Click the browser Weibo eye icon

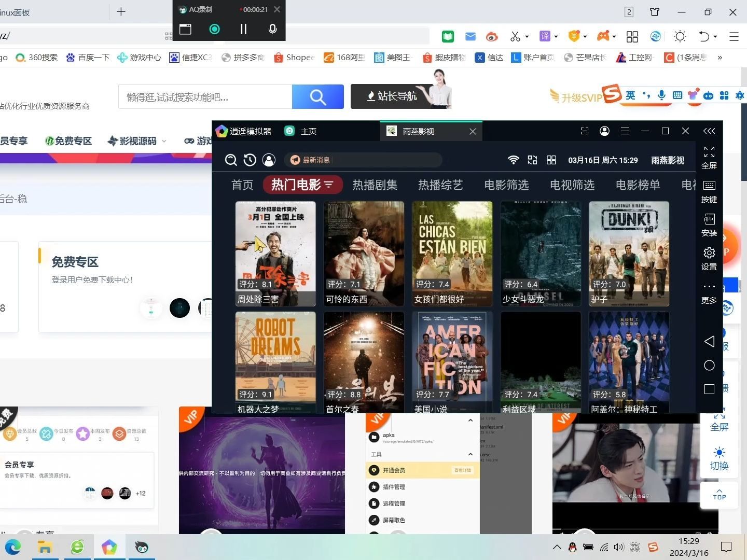coord(492,36)
